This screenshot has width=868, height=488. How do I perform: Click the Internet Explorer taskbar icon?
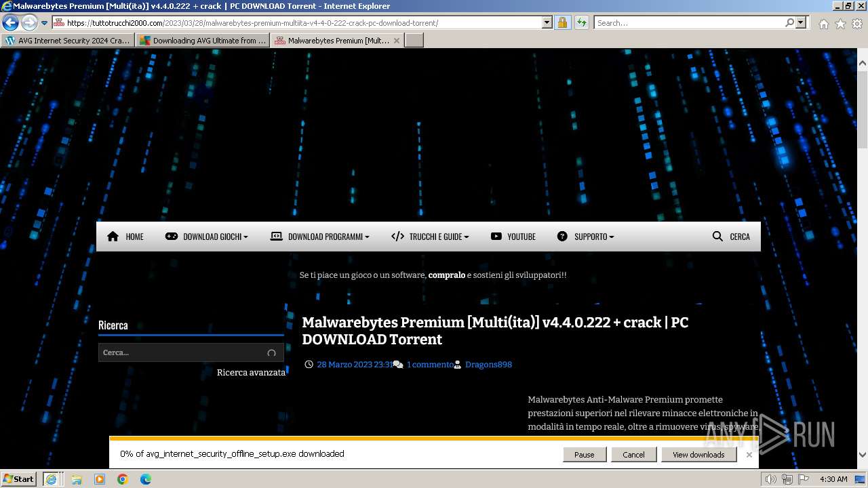pos(51,479)
